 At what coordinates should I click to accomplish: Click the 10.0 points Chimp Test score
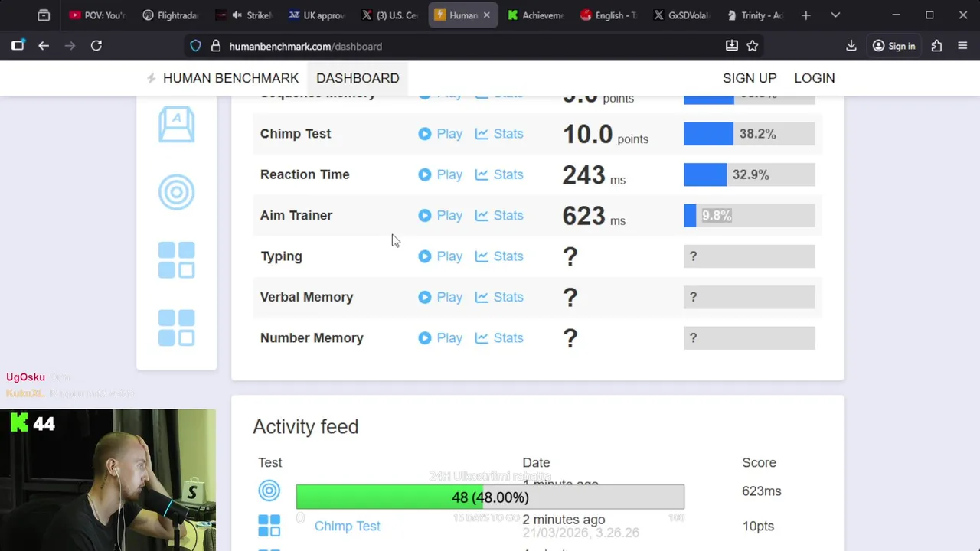pyautogui.click(x=605, y=135)
